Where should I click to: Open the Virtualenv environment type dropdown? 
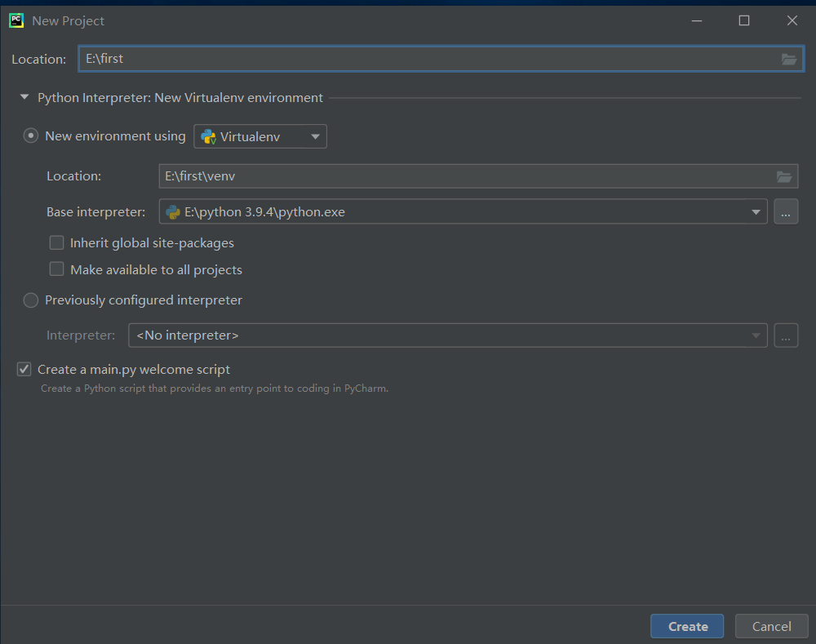[260, 136]
